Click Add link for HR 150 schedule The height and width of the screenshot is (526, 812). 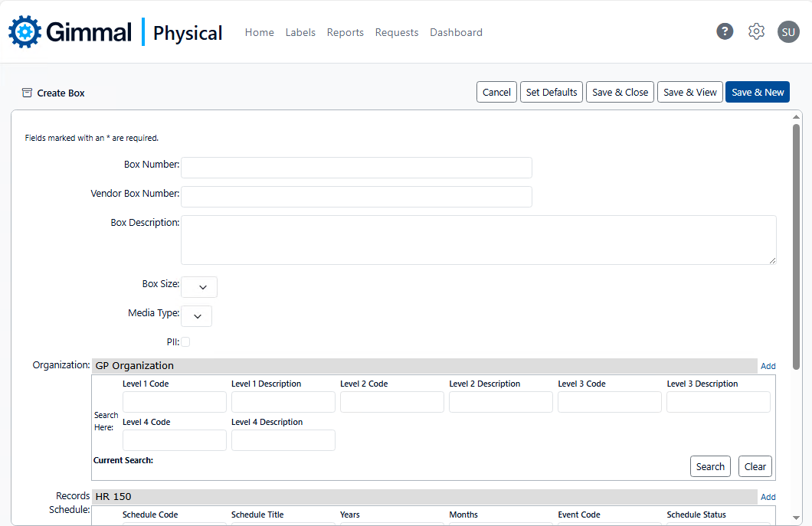[x=768, y=497]
